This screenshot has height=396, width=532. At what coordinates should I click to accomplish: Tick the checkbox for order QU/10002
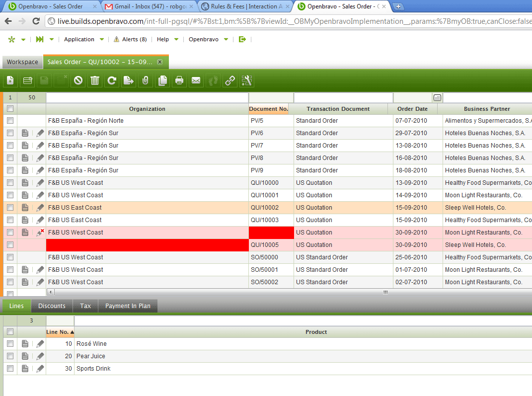[x=10, y=208]
